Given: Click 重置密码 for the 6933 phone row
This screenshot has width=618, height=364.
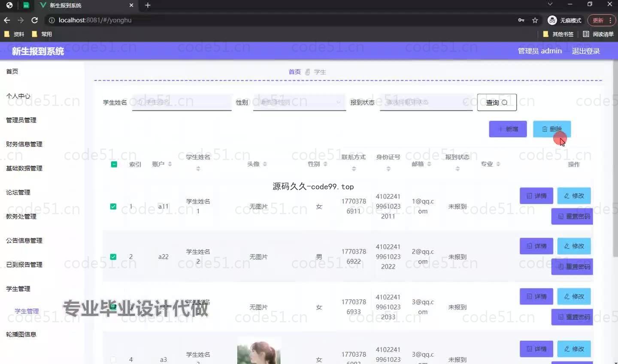Looking at the screenshot, I should (572, 317).
